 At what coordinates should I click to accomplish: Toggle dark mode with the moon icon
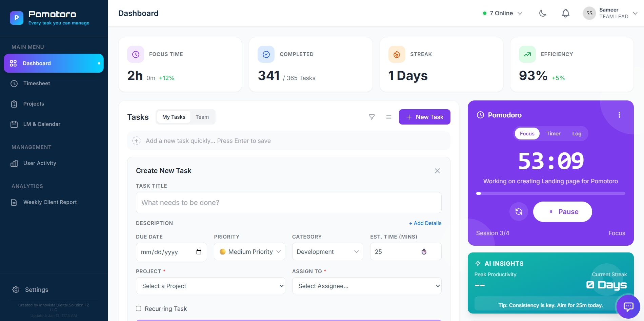(543, 13)
